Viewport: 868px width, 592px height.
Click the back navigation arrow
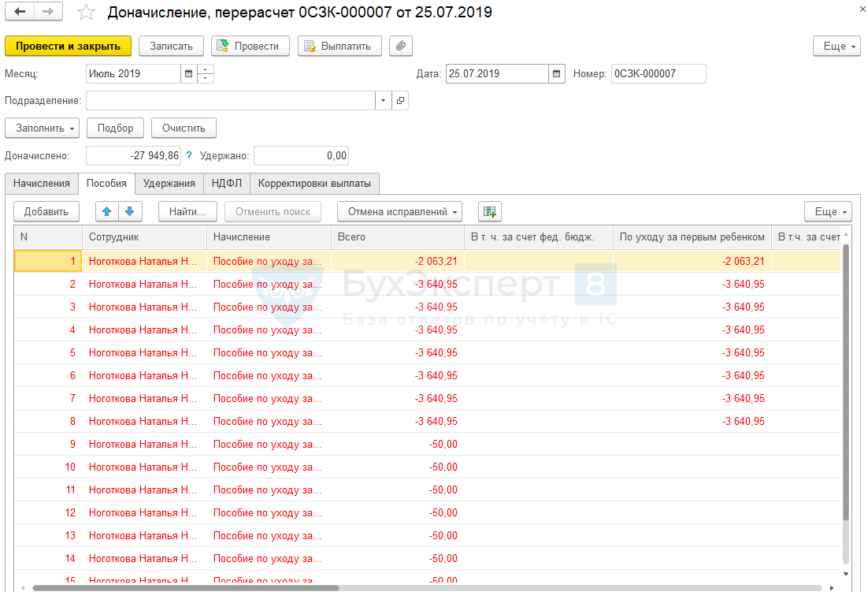[x=20, y=12]
